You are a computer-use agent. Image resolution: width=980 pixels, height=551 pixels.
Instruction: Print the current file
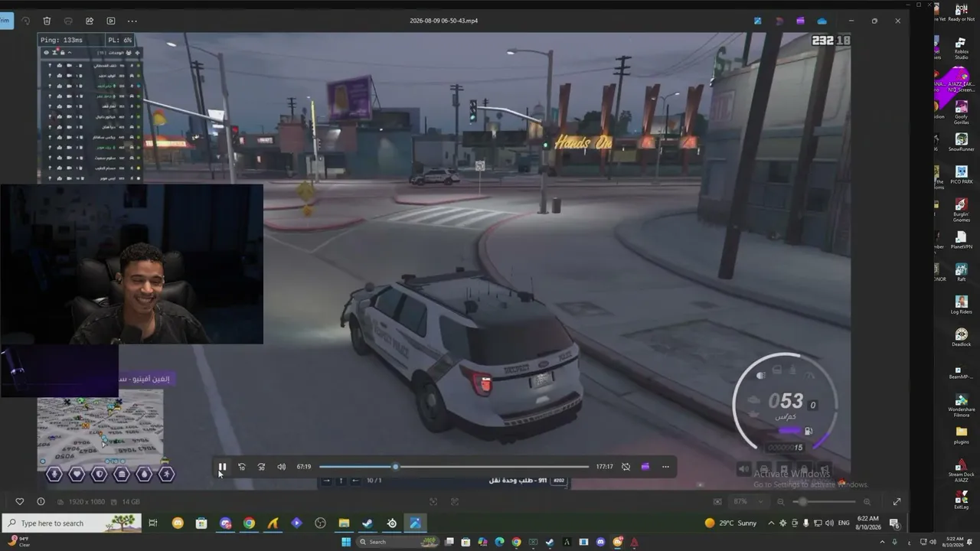(68, 21)
